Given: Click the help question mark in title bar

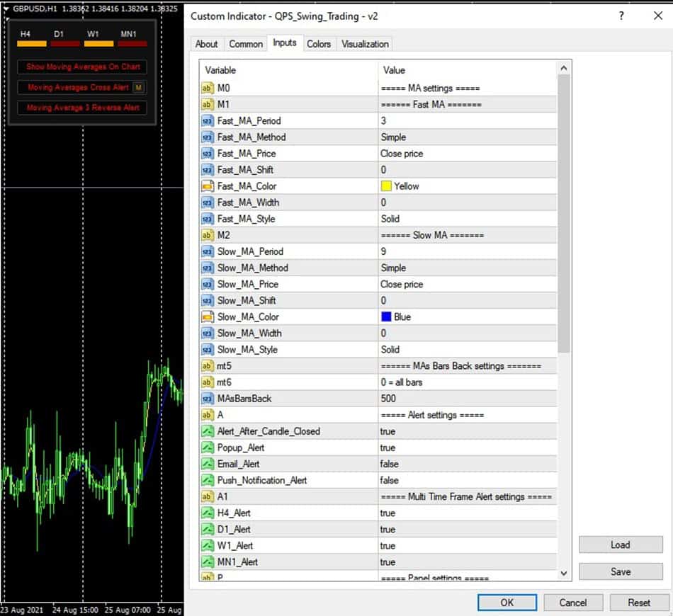Looking at the screenshot, I should (621, 16).
